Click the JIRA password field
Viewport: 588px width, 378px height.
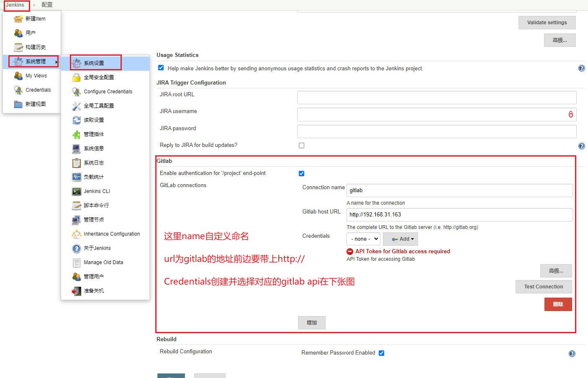pyautogui.click(x=437, y=131)
